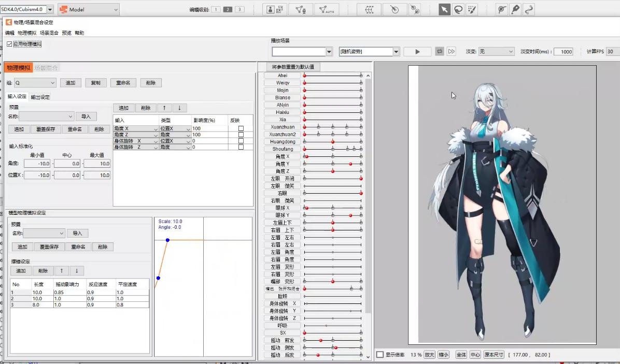The image size is (620, 364).
Task: Click the Ahei parameter slider
Action: click(x=333, y=76)
